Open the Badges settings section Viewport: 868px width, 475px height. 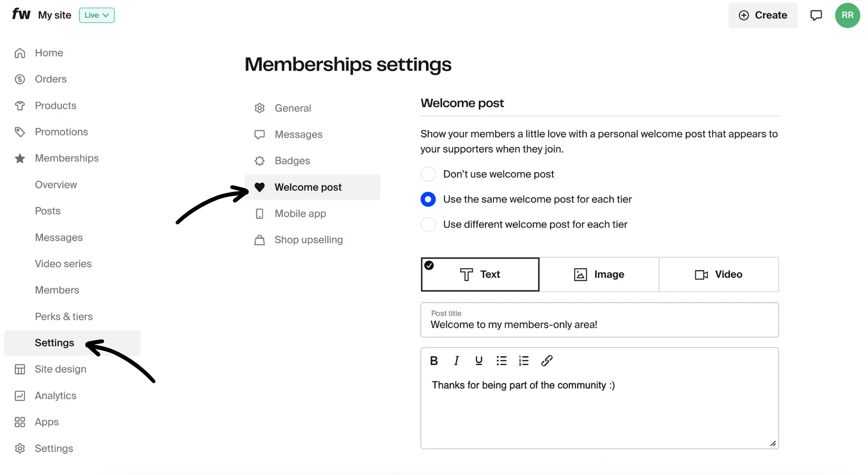[x=292, y=160]
